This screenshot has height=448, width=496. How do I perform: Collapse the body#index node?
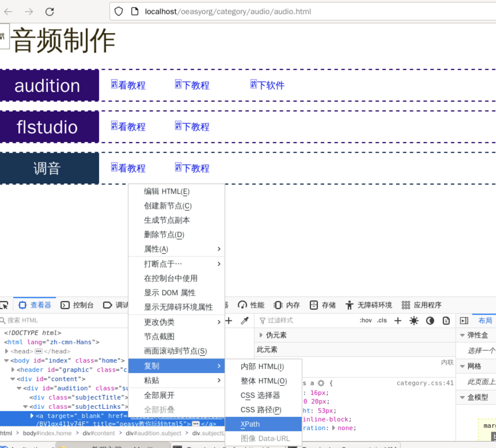click(7, 361)
